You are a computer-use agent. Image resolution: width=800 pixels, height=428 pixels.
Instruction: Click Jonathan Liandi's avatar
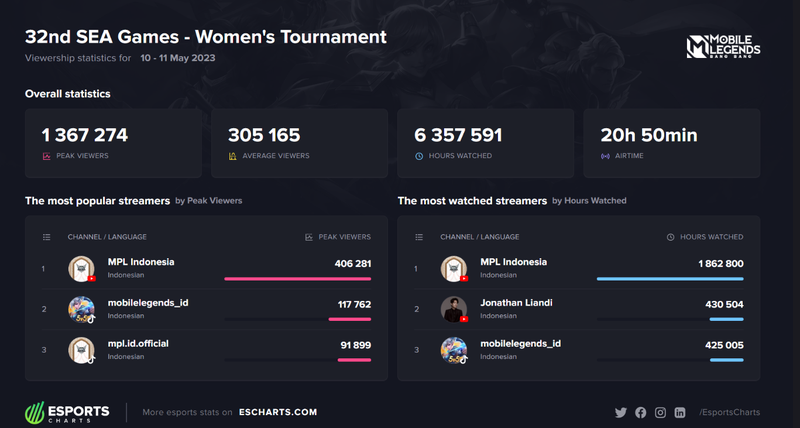pyautogui.click(x=454, y=309)
